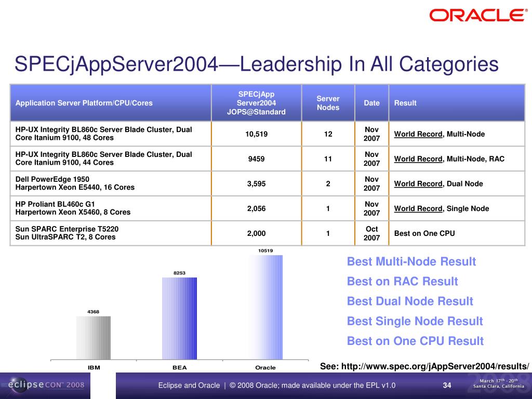Image resolution: width=532 pixels, height=399 pixels.
Task: Open the World Record link for Dual Node
Action: (x=418, y=183)
